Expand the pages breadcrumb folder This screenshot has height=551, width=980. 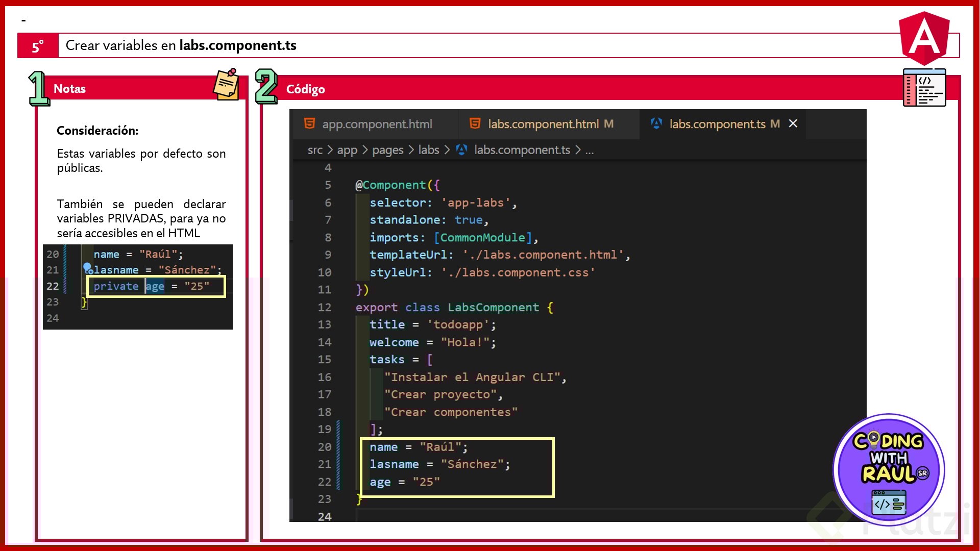point(387,150)
